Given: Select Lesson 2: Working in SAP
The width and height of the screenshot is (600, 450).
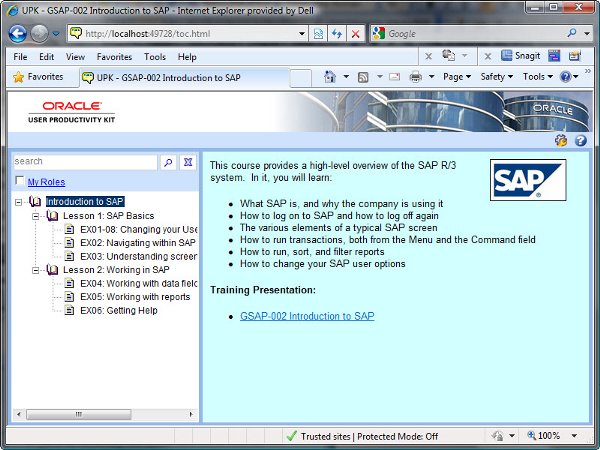Looking at the screenshot, I should click(116, 270).
